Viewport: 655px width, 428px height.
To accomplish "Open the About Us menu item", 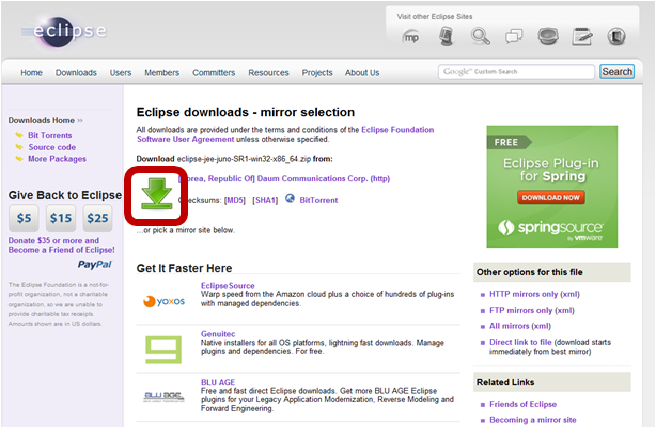I will pyautogui.click(x=362, y=73).
